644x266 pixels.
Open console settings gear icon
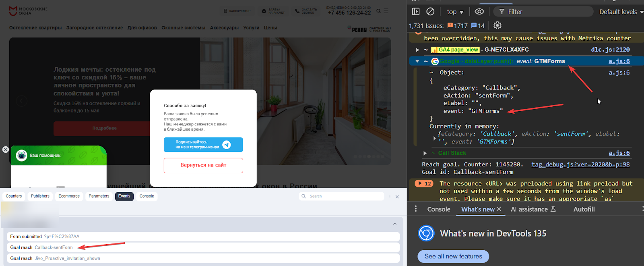[497, 25]
